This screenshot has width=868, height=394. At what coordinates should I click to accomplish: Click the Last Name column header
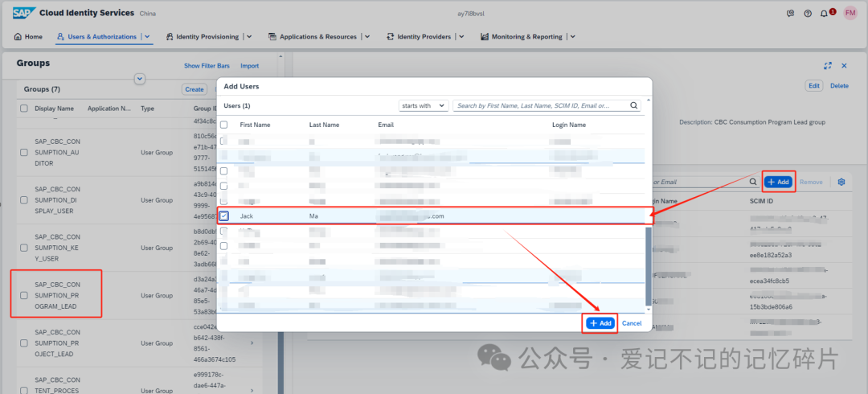325,125
